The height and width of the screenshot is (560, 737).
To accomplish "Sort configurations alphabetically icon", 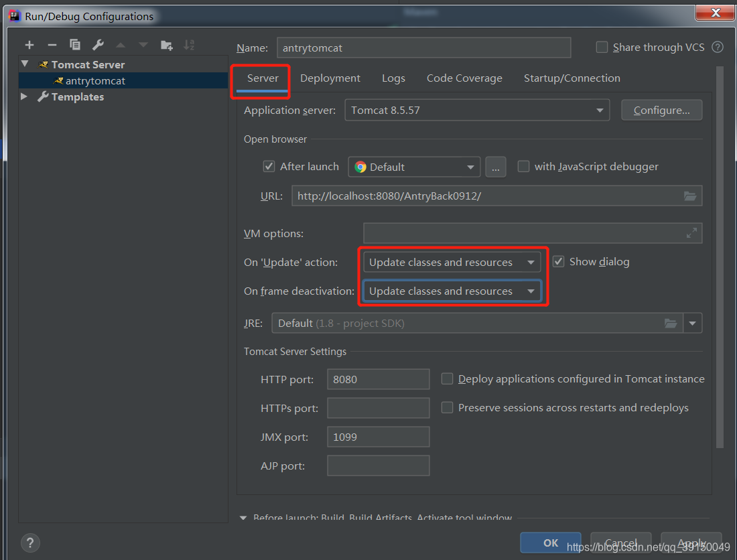I will click(189, 45).
